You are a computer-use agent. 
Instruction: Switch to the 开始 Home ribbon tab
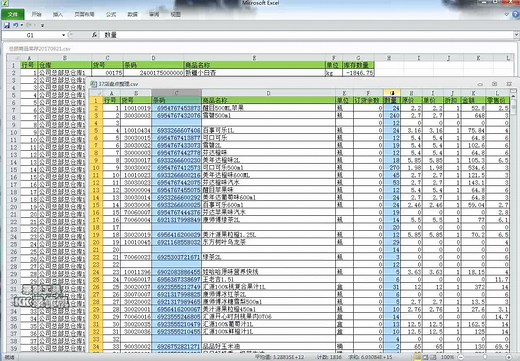click(36, 14)
